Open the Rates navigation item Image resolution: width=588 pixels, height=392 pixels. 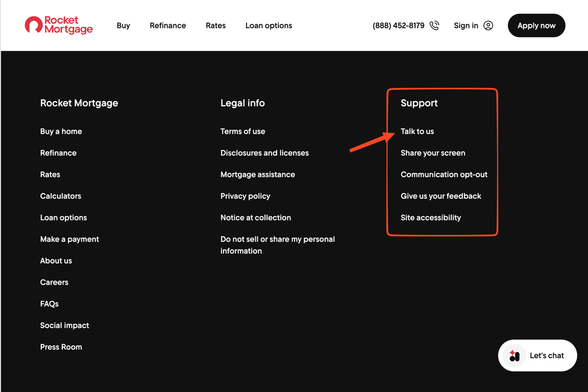pyautogui.click(x=215, y=26)
